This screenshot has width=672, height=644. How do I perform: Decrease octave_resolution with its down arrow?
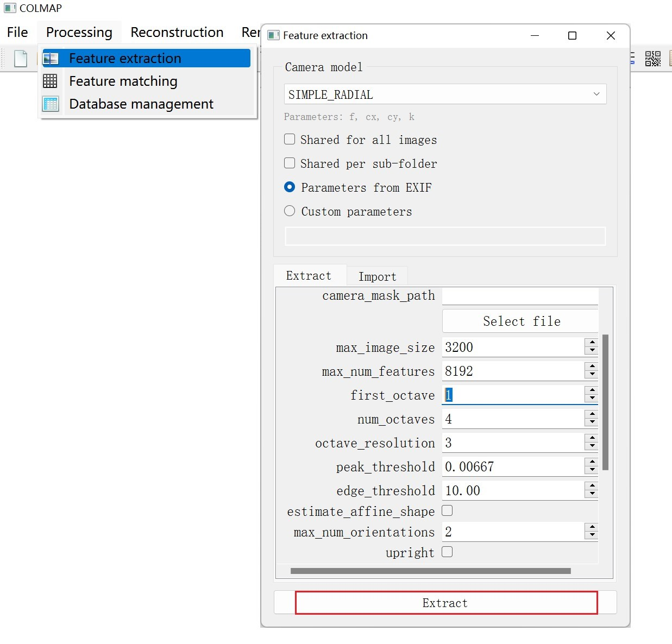click(x=592, y=446)
